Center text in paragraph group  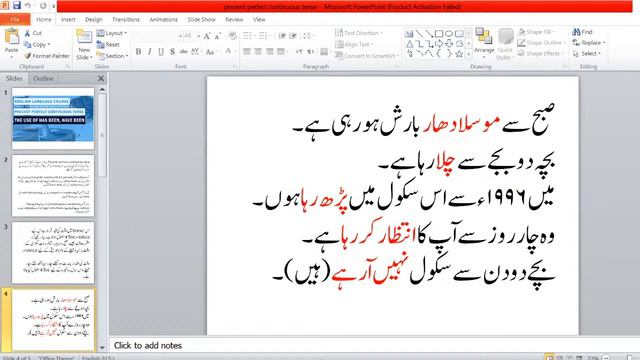258,51
